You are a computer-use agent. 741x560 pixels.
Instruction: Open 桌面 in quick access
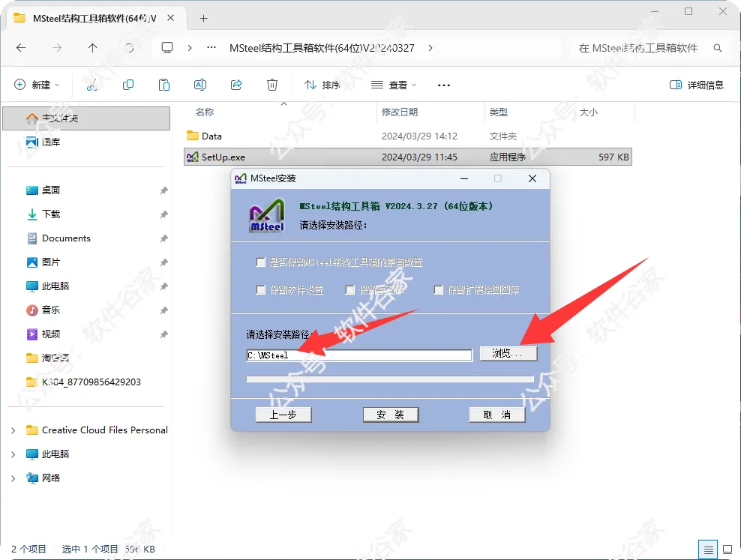click(x=50, y=190)
